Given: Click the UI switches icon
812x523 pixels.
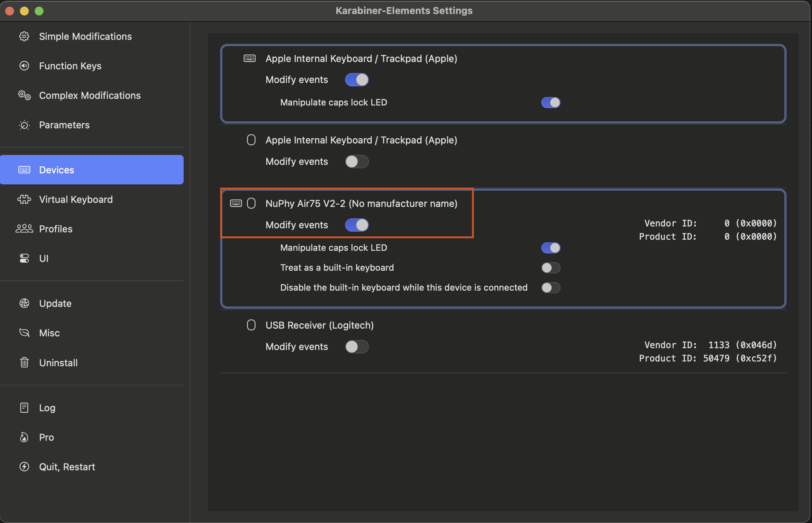Looking at the screenshot, I should click(24, 258).
